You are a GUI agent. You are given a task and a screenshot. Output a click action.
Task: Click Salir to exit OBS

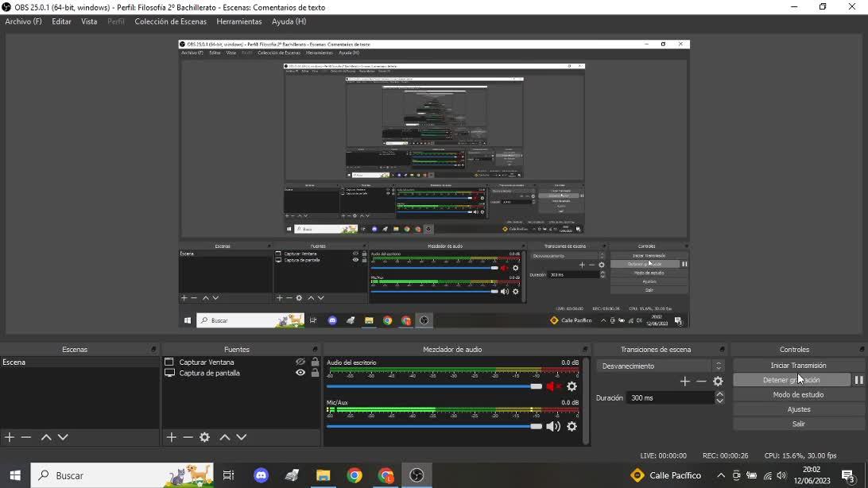pyautogui.click(x=798, y=424)
